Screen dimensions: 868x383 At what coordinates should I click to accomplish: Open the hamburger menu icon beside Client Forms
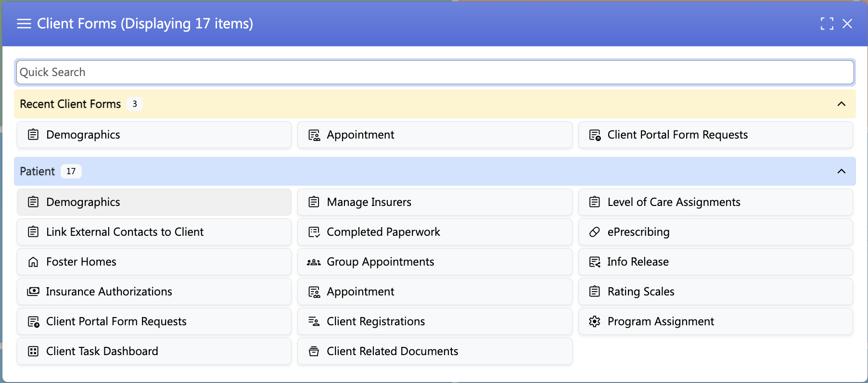[24, 24]
